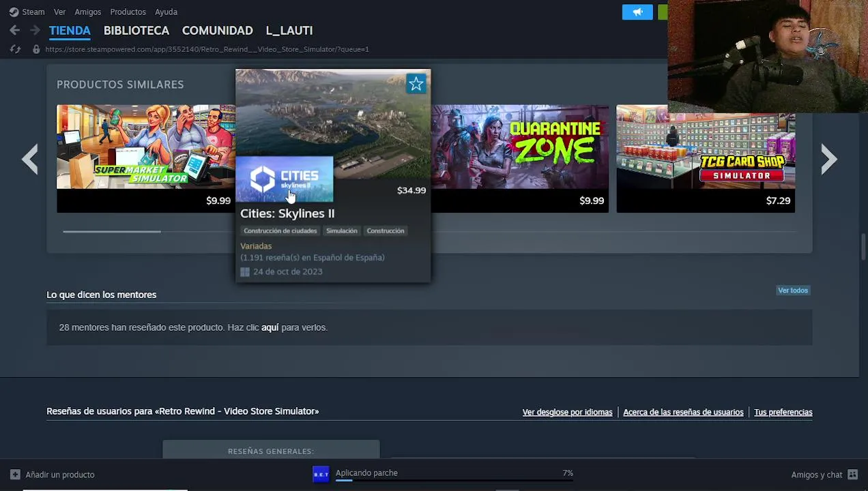Click the Cities: Skylines II title
The height and width of the screenshot is (491, 868).
coord(287,213)
